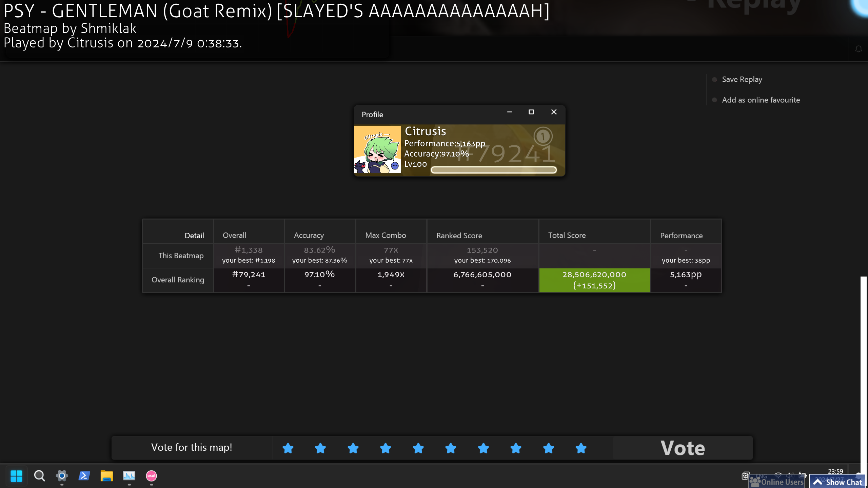This screenshot has width=868, height=488.
Task: Open the osu! taskbar icon
Action: click(x=151, y=476)
